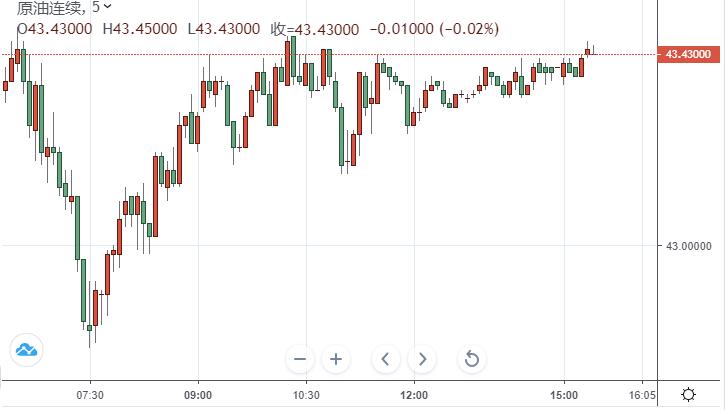Select the 10:30 time axis marker
Image resolution: width=727 pixels, height=410 pixels.
[x=306, y=395]
